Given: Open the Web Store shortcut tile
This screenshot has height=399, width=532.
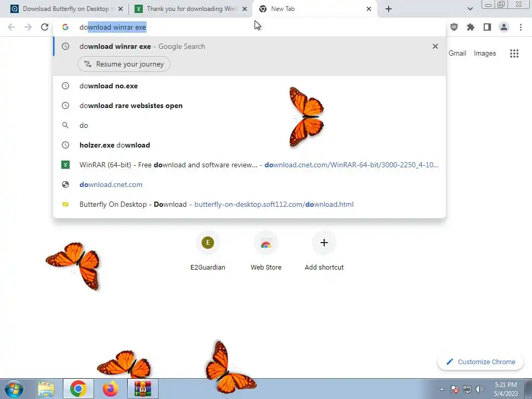Looking at the screenshot, I should 266,250.
